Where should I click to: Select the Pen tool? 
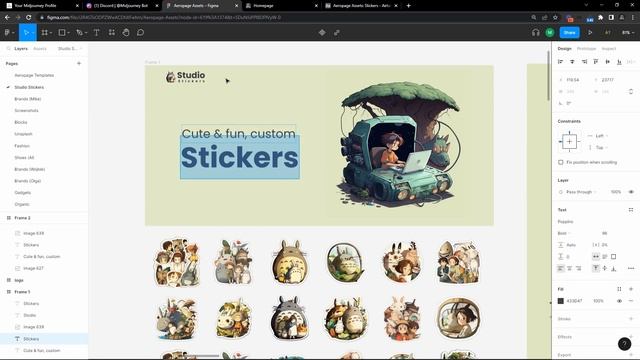[80, 33]
